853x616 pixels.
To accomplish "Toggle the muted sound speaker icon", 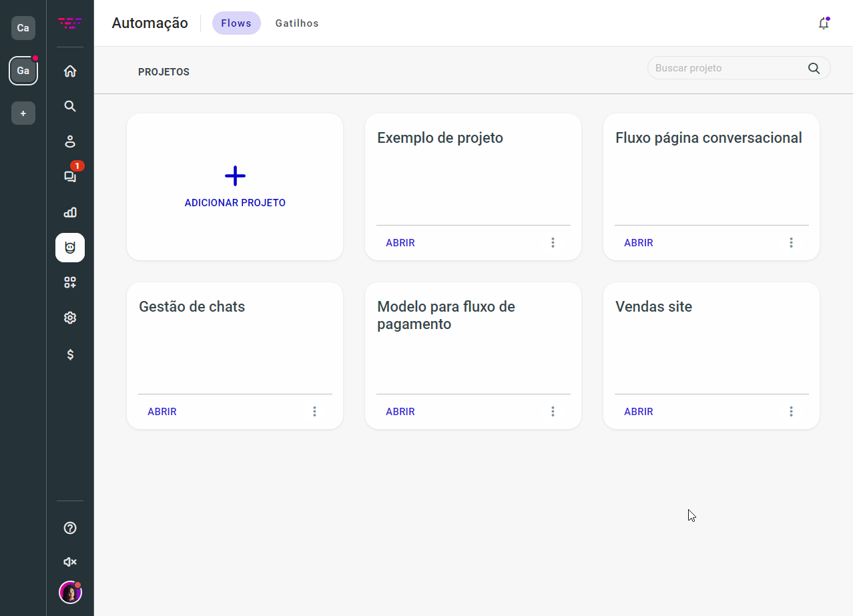I will 70,562.
